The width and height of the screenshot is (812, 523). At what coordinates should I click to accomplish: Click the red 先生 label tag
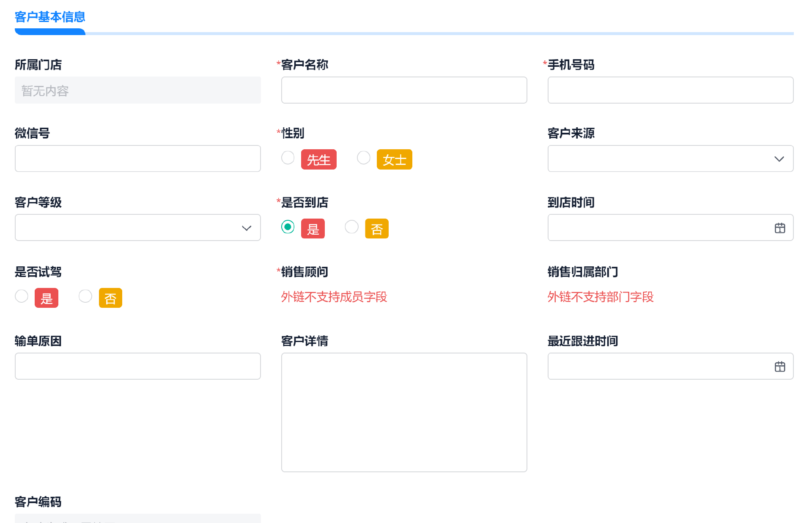(x=318, y=159)
